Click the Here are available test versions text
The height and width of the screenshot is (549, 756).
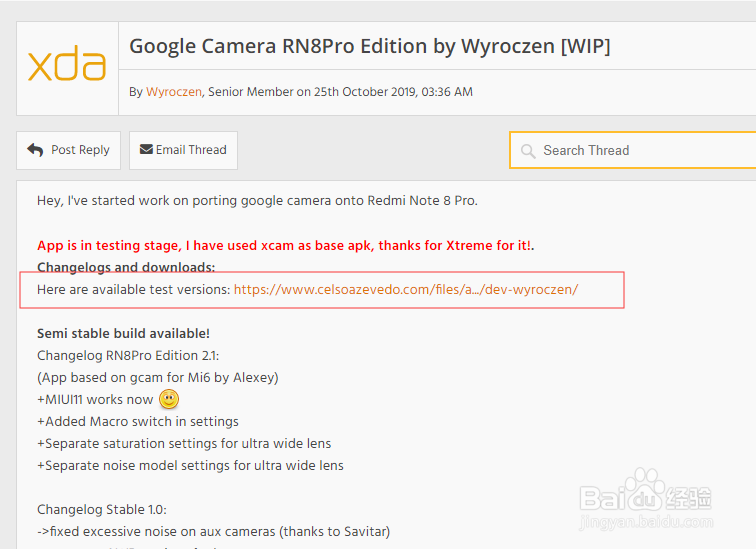tap(134, 289)
